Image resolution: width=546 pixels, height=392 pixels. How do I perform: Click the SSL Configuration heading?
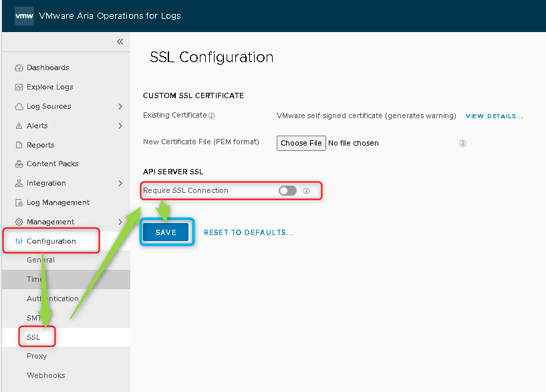tap(212, 57)
